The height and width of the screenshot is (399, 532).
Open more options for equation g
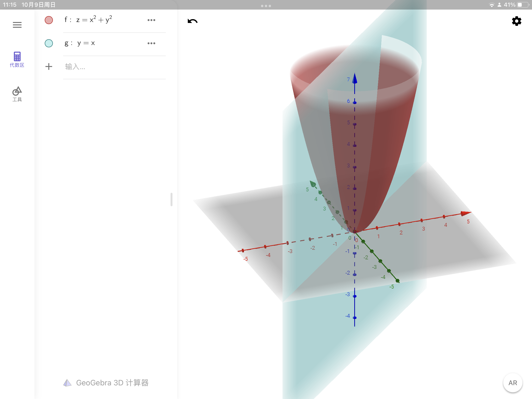coord(151,43)
